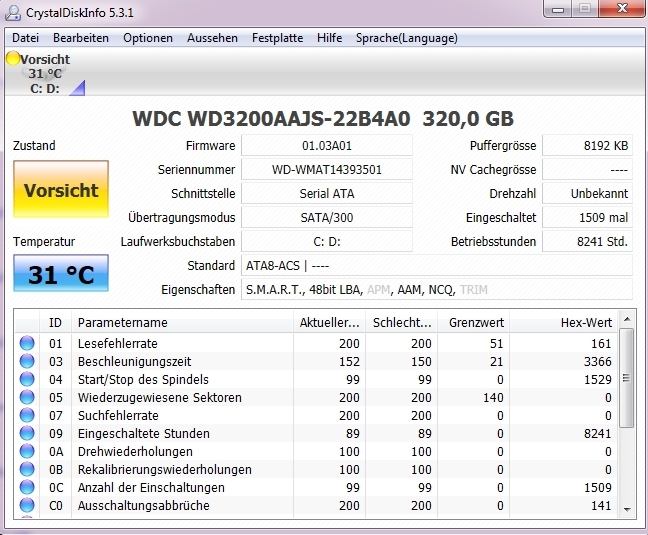Click the Parametername column header
This screenshot has width=648, height=535.
(182, 322)
